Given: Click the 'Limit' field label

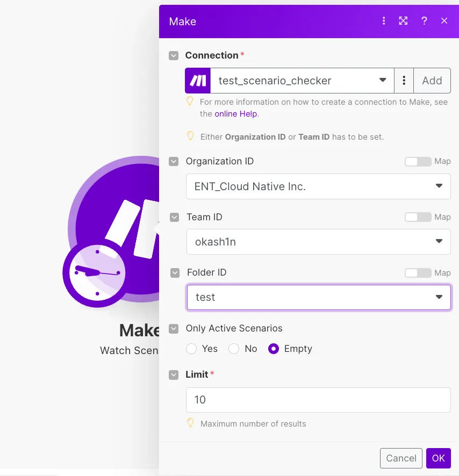Looking at the screenshot, I should click(197, 374).
